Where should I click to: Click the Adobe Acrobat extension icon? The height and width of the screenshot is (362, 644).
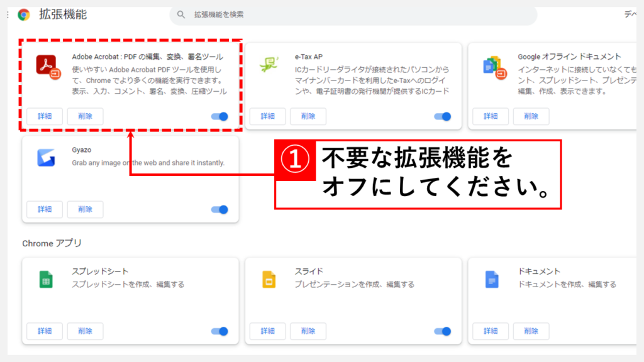coord(48,67)
